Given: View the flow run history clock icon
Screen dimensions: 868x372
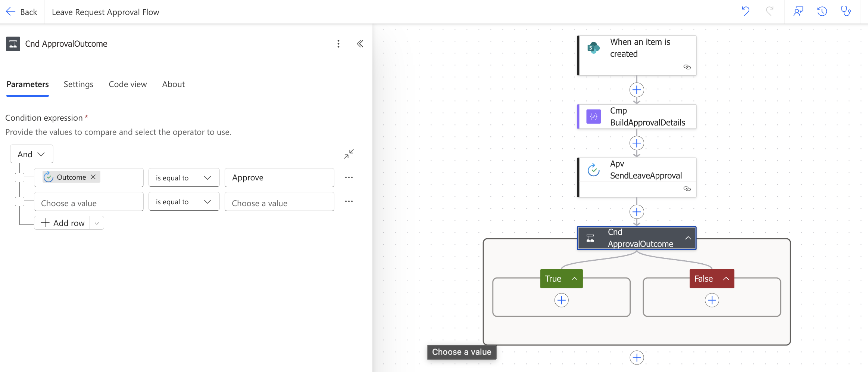Looking at the screenshot, I should click(x=822, y=12).
